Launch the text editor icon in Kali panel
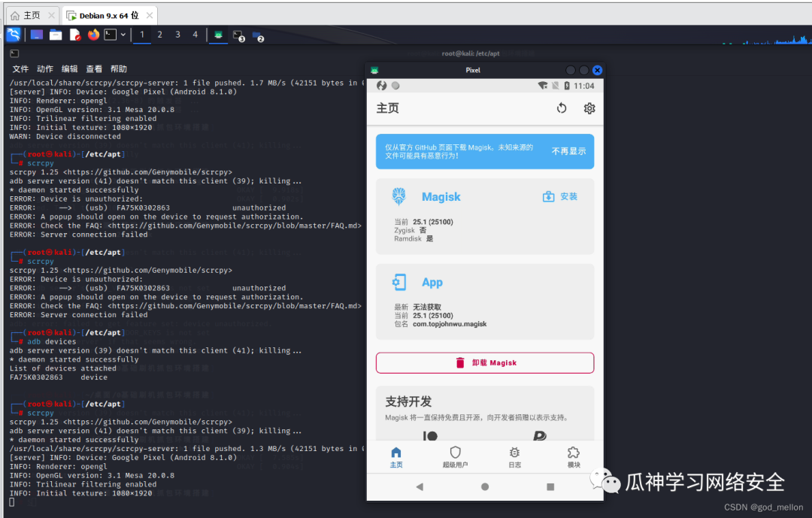This screenshot has width=812, height=518. [x=75, y=35]
